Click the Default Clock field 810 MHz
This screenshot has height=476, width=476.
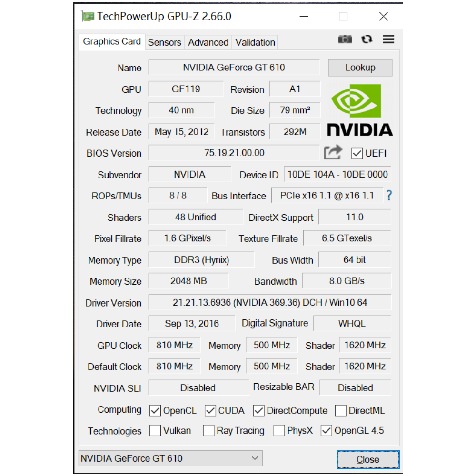(174, 367)
